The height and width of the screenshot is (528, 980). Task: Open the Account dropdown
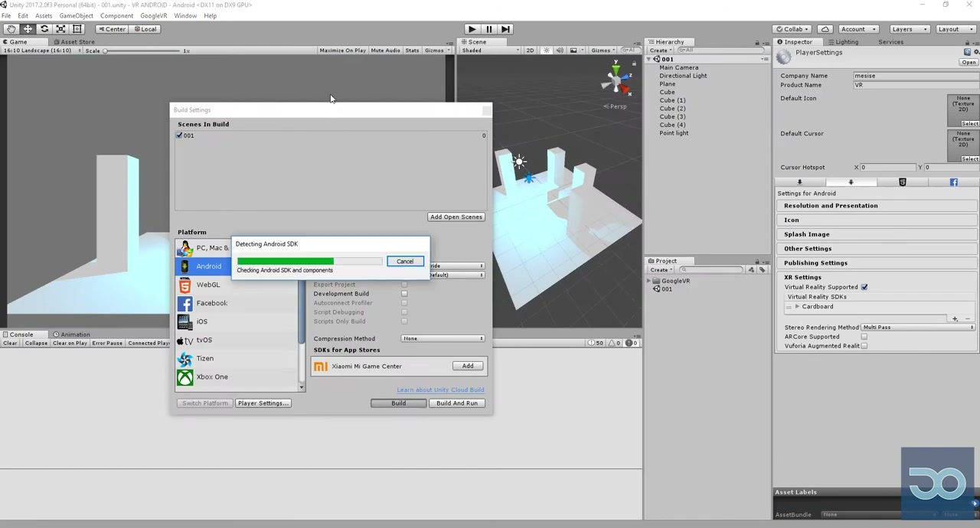pyautogui.click(x=857, y=29)
